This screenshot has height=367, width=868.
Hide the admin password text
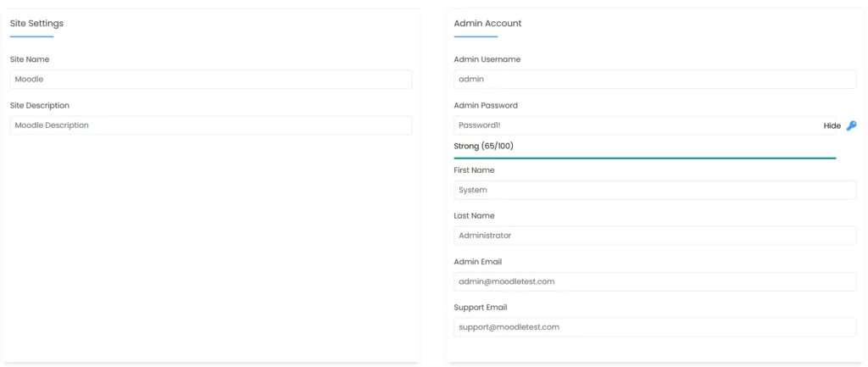tap(832, 125)
